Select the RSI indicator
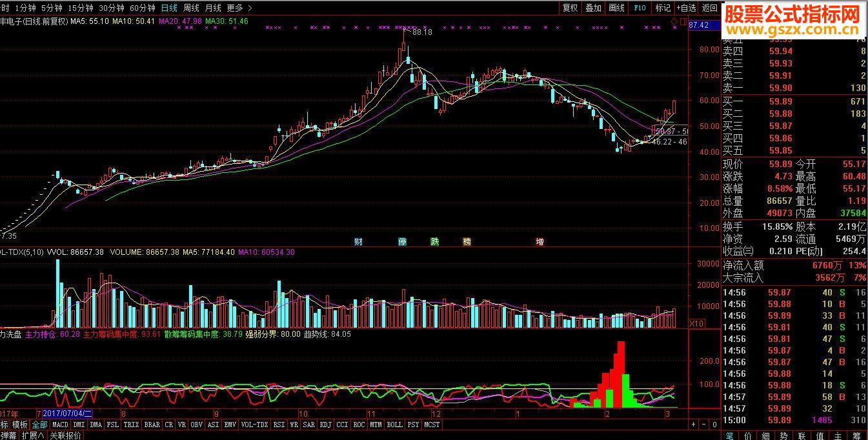 pyautogui.click(x=279, y=425)
